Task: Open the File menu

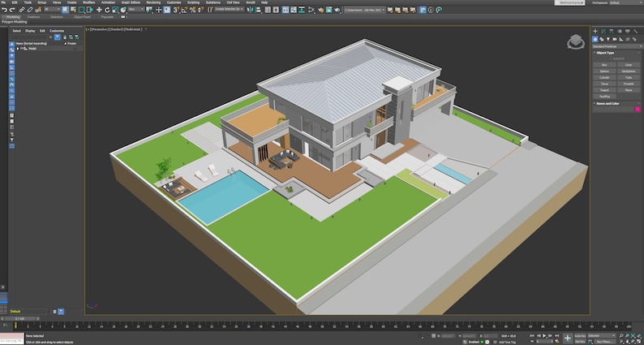Action: (3, 2)
